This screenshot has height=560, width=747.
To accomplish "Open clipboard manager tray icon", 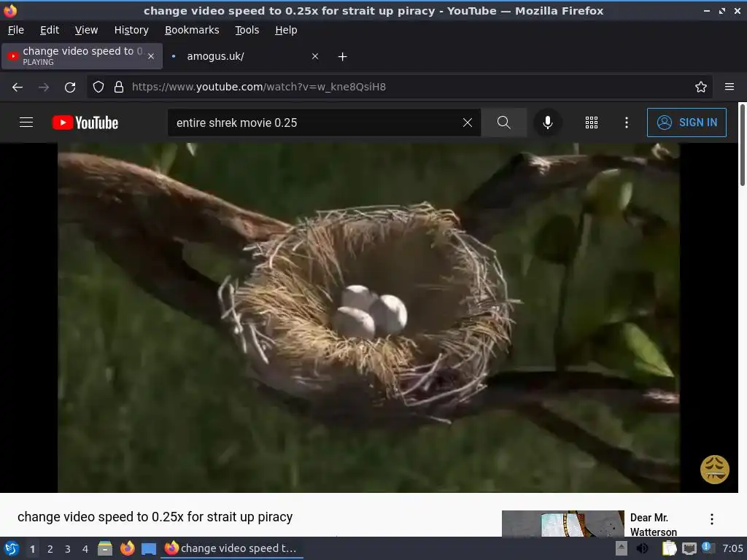I will pos(669,548).
